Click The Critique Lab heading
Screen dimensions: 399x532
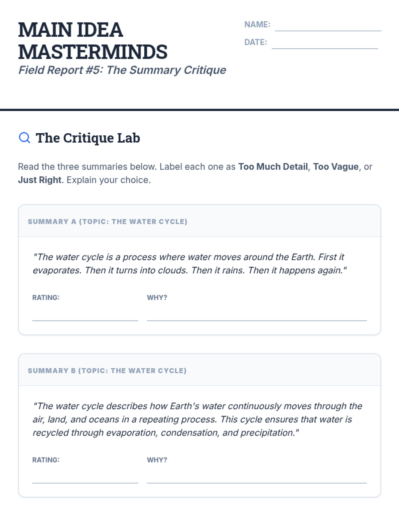pos(88,138)
